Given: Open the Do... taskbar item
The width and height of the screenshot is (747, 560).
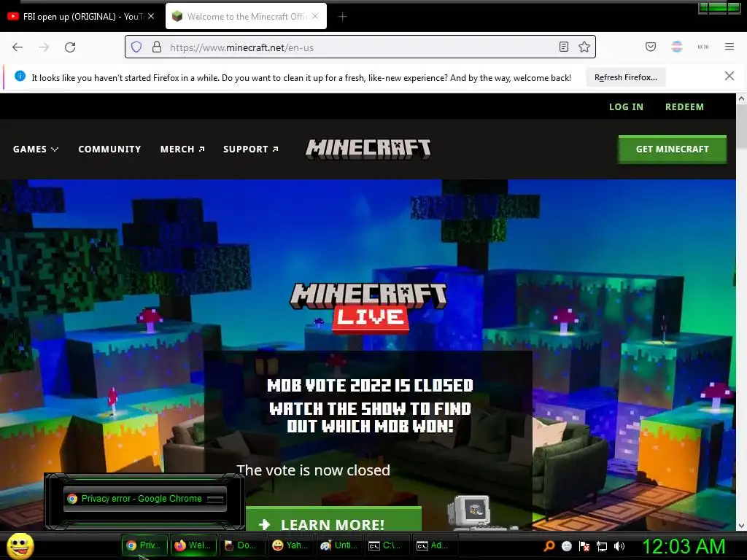Looking at the screenshot, I should 241,545.
